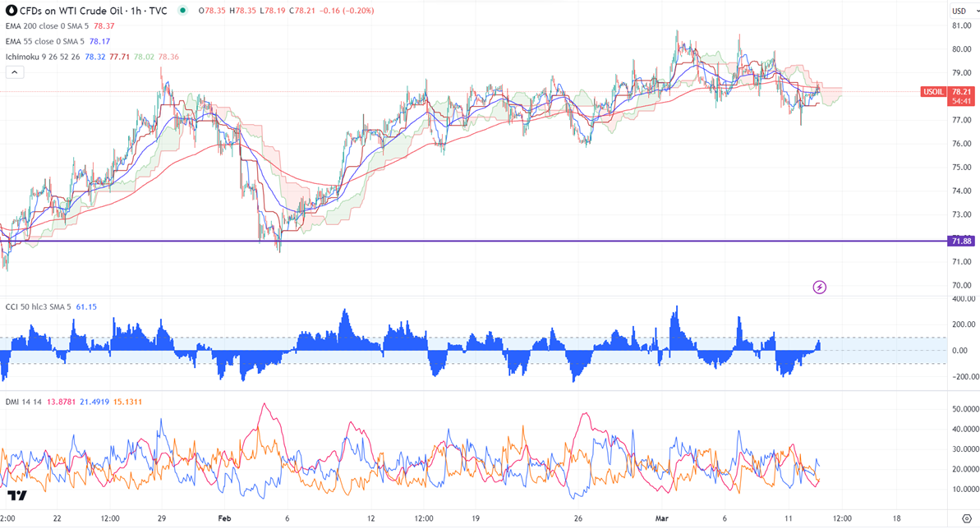Click the 18 date label on the time axis
980x529 pixels.
(x=897, y=518)
